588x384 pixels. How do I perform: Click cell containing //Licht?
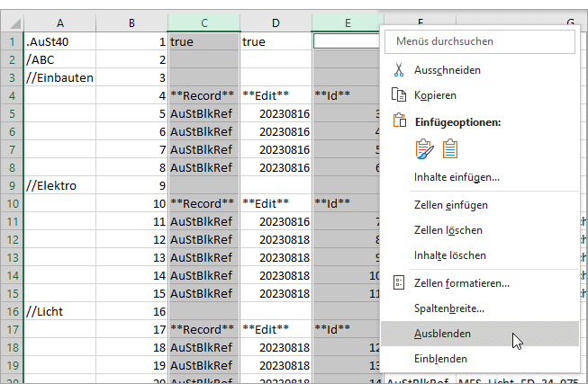tap(60, 311)
